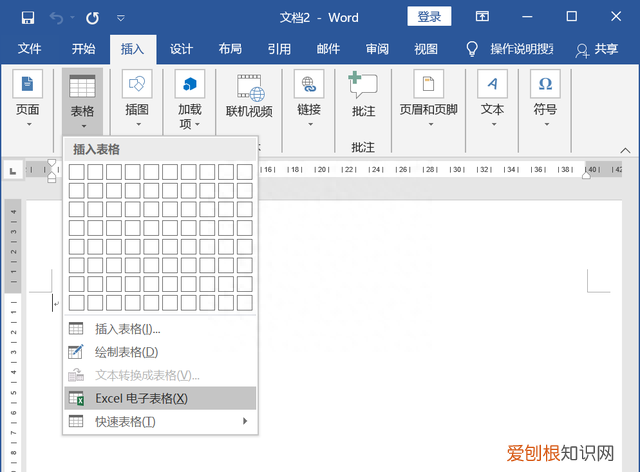Expand the Undo history dropdown arrow

point(72,18)
